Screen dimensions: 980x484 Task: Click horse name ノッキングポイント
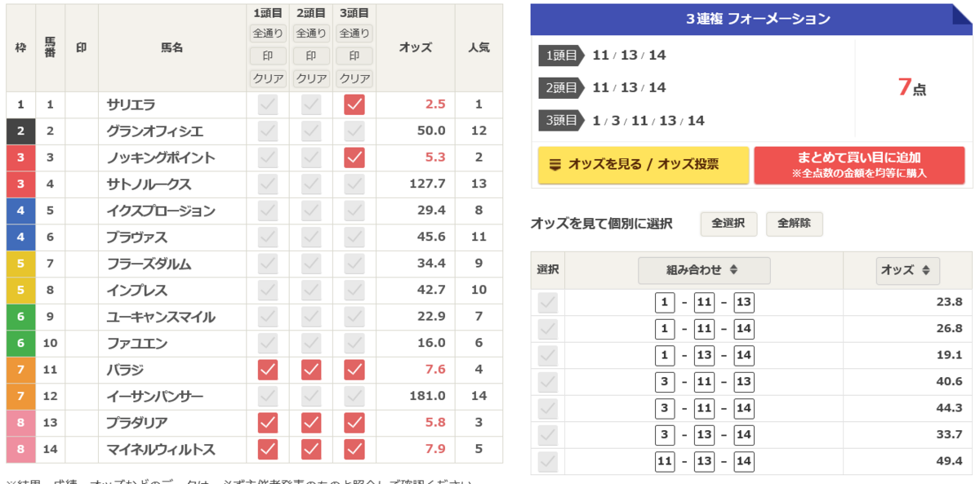161,158
